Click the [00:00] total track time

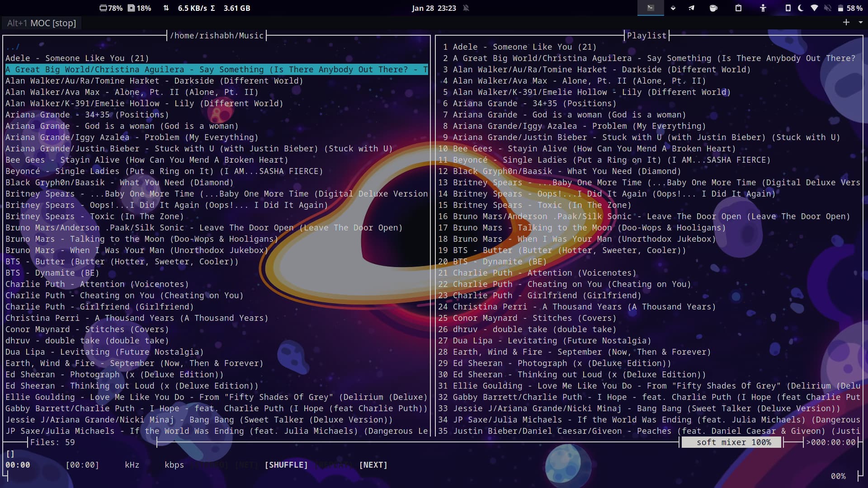coord(82,465)
